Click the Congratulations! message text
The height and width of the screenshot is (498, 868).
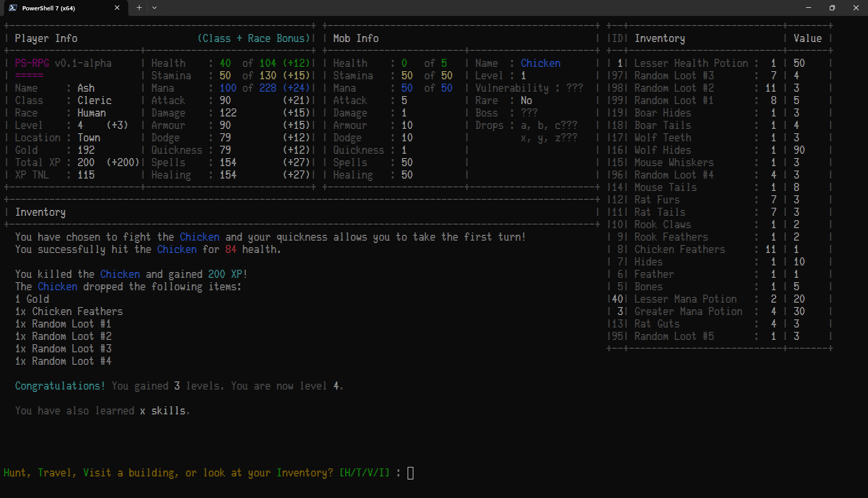pyautogui.click(x=60, y=386)
